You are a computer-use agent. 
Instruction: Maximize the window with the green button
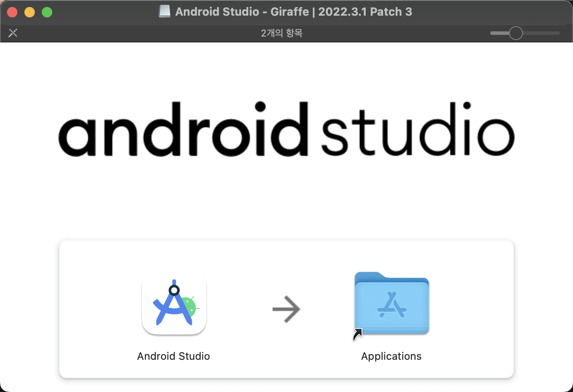coord(47,12)
